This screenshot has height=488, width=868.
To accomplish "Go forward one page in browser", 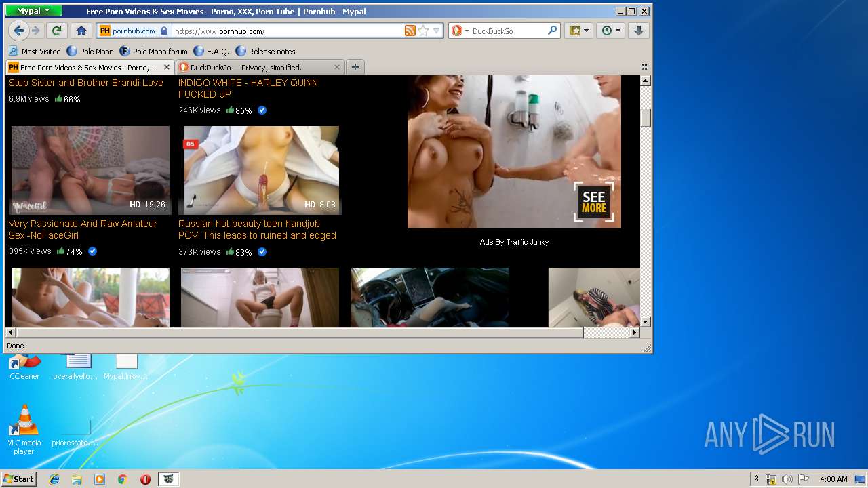I will [36, 30].
